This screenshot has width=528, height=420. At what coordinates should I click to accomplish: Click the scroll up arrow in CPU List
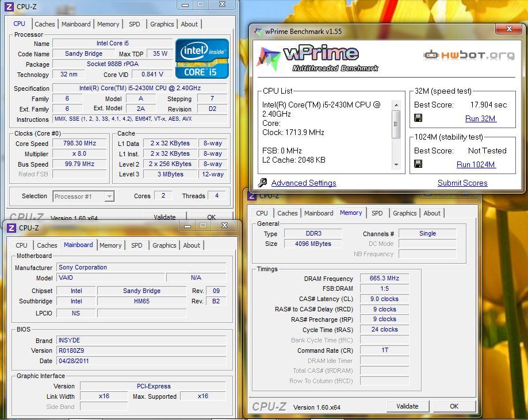click(x=396, y=105)
